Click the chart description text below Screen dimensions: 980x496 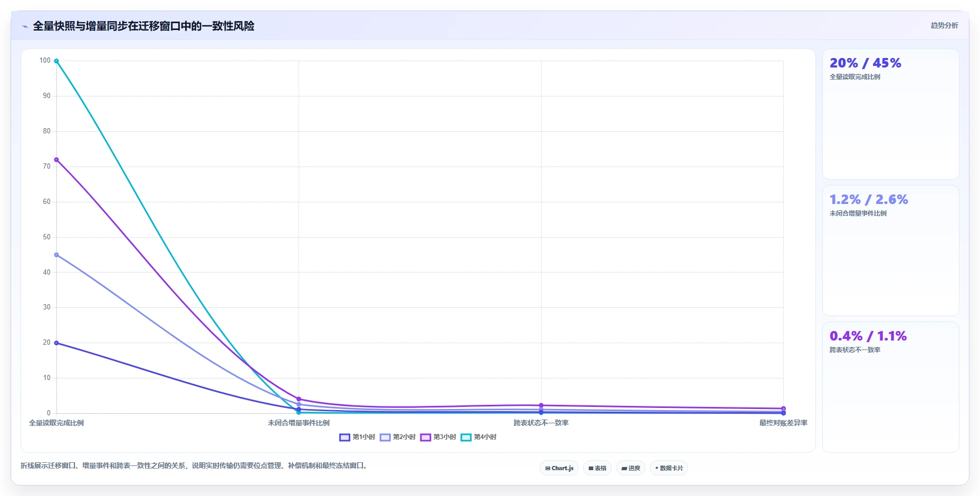coord(195,465)
